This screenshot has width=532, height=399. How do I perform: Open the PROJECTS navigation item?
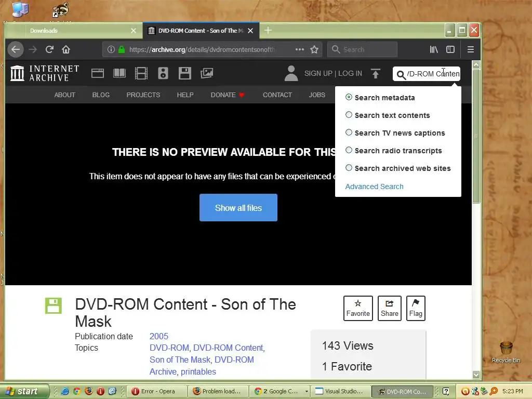point(143,95)
